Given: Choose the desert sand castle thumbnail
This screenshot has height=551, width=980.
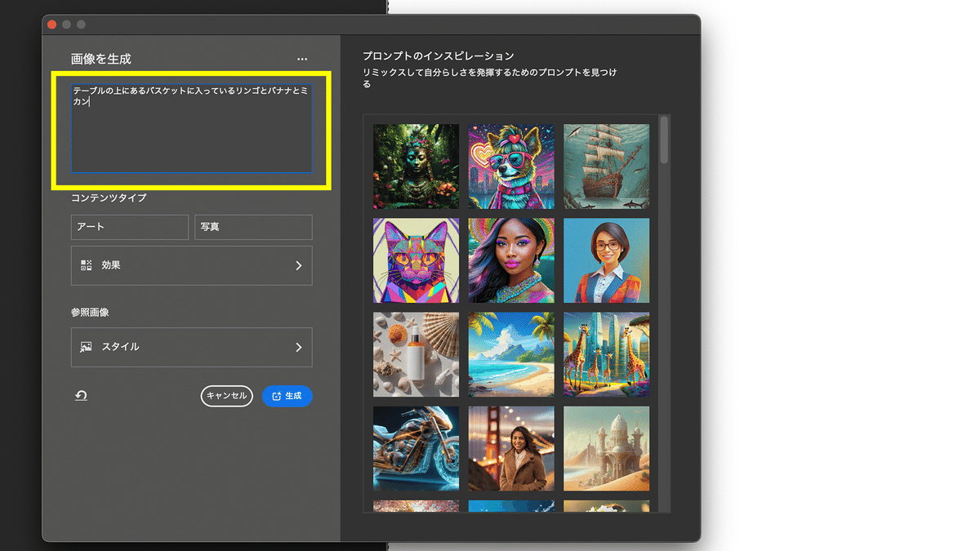Looking at the screenshot, I should click(607, 448).
